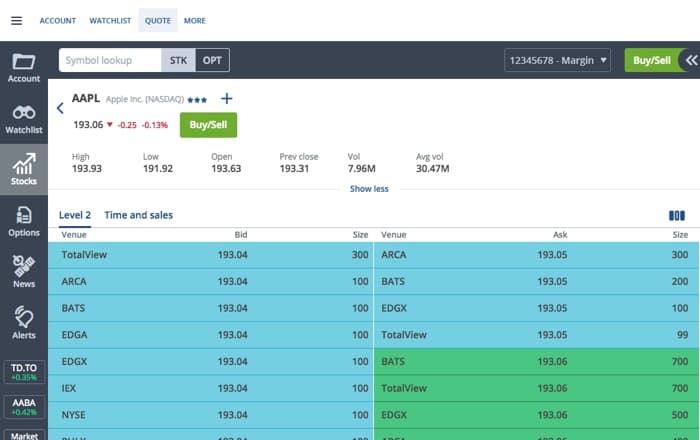
Task: Click QUOTE in the top menu
Action: pyautogui.click(x=158, y=21)
